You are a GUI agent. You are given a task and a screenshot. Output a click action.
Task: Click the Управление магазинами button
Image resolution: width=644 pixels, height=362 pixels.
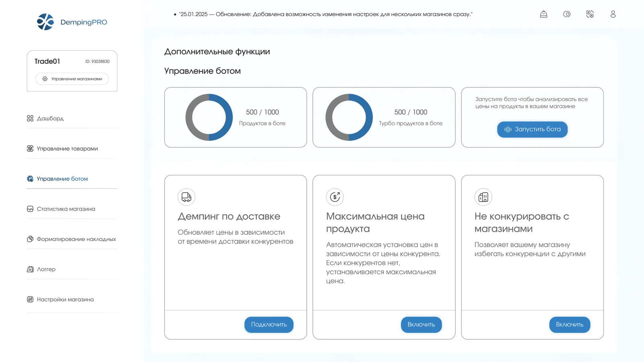tap(72, 79)
